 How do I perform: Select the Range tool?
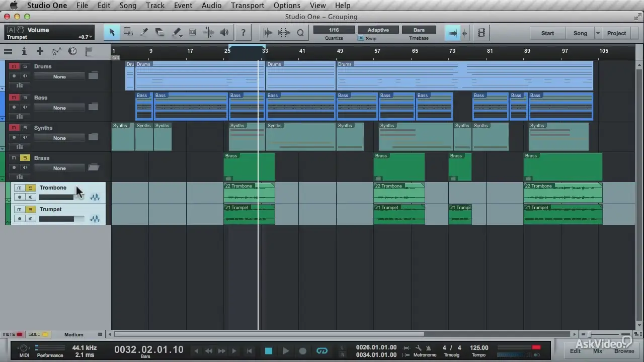click(128, 33)
